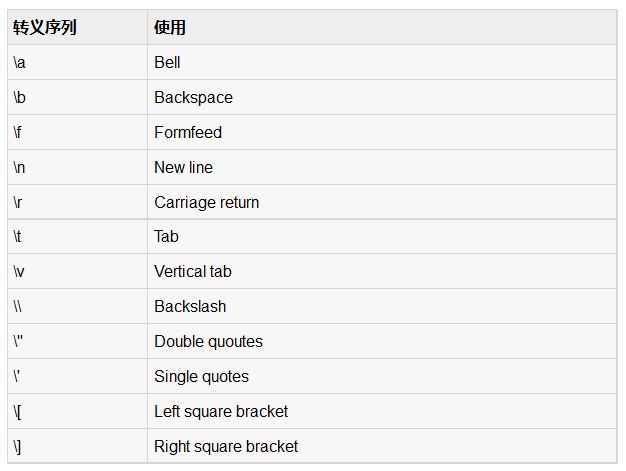Select the Left square bracket text
Image resolution: width=626 pixels, height=471 pixels.
pyautogui.click(x=221, y=411)
